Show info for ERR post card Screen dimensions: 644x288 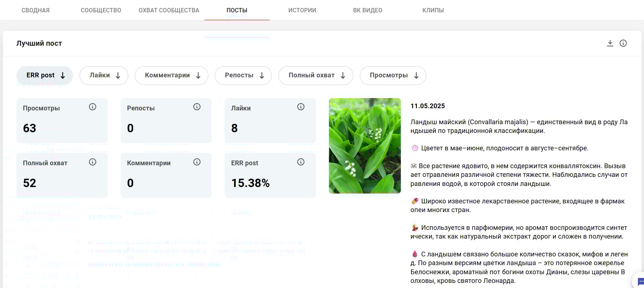click(301, 162)
